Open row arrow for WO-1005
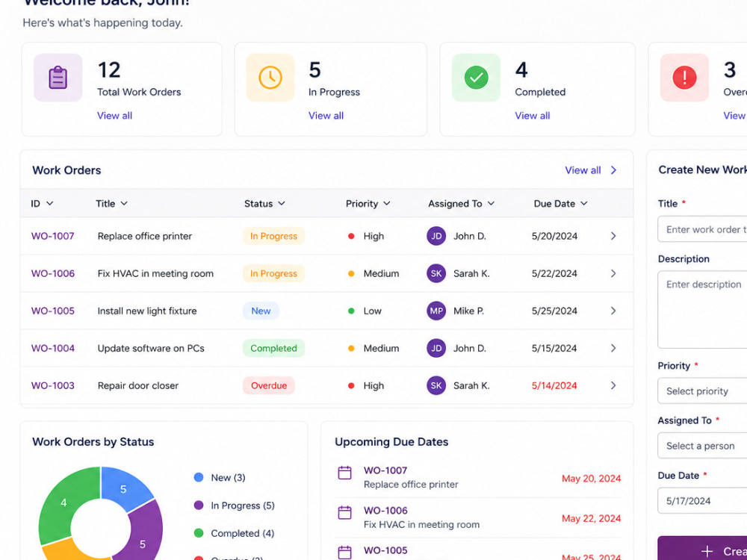The height and width of the screenshot is (560, 747). (x=613, y=311)
